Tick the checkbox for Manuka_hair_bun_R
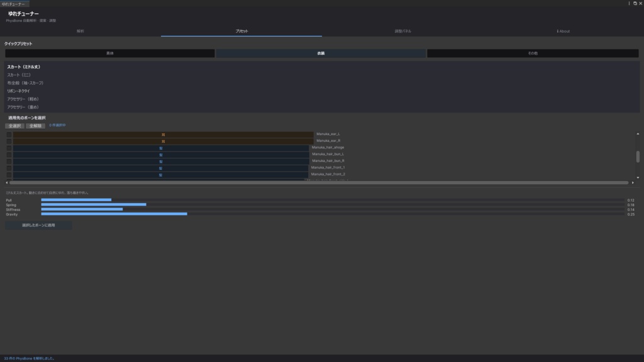Screen dimensions: 644x362 (x=9, y=162)
